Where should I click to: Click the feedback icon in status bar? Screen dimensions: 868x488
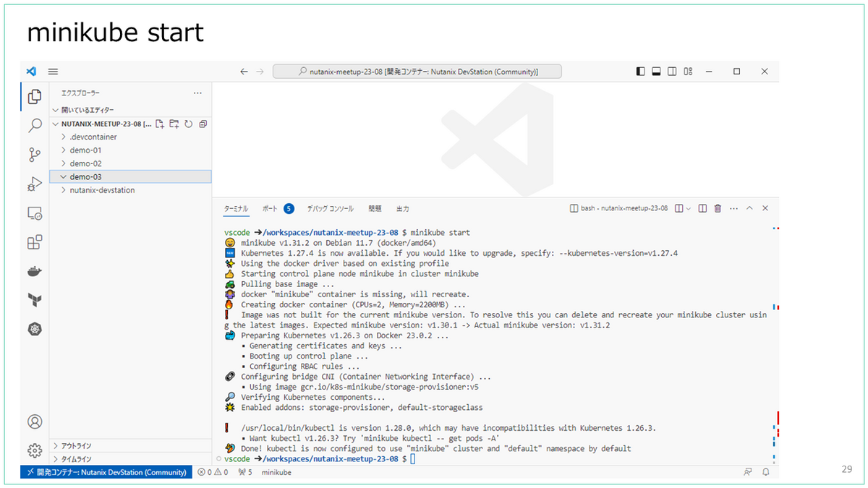pyautogui.click(x=748, y=472)
